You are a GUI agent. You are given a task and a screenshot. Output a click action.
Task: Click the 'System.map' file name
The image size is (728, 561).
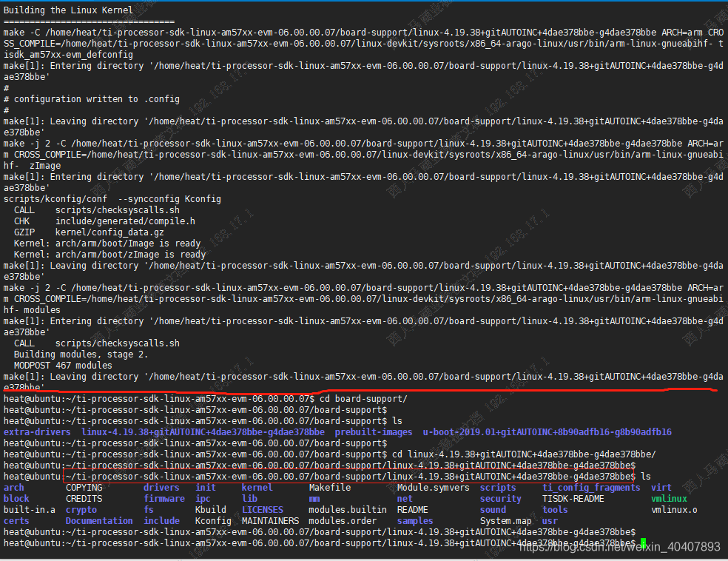[505, 521]
